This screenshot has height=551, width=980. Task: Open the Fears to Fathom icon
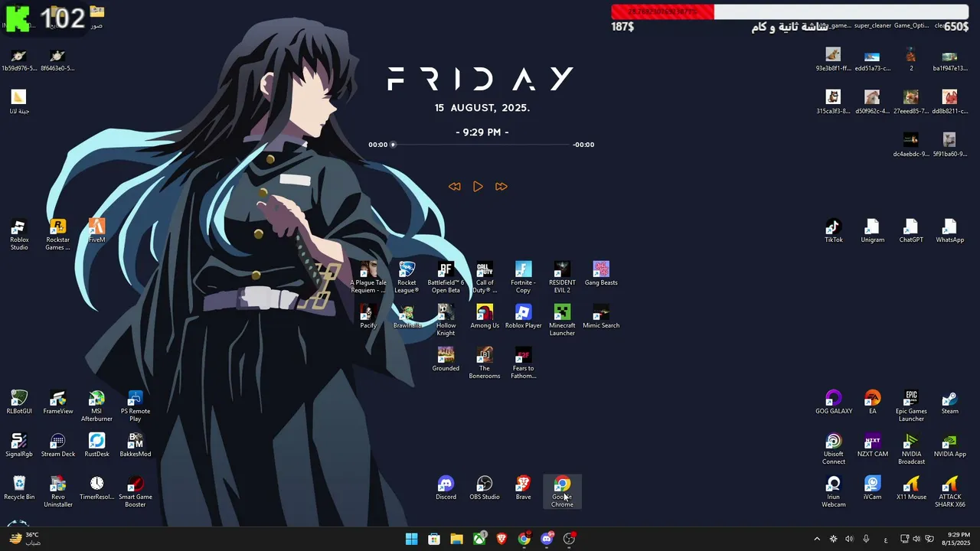(523, 364)
